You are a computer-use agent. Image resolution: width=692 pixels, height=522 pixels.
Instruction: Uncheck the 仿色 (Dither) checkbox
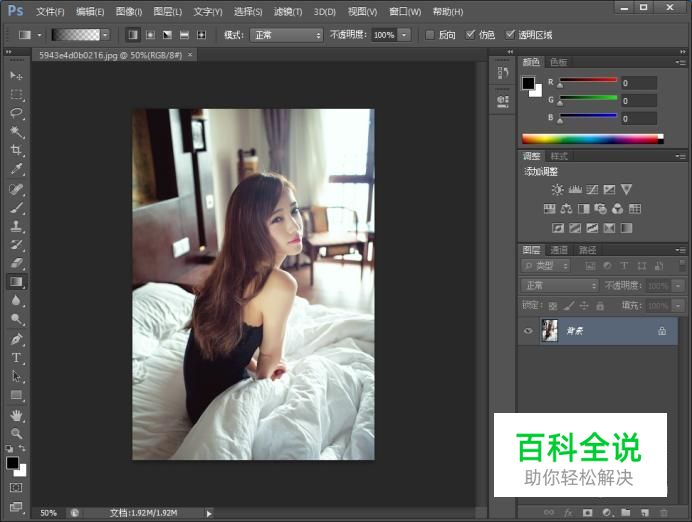[471, 34]
